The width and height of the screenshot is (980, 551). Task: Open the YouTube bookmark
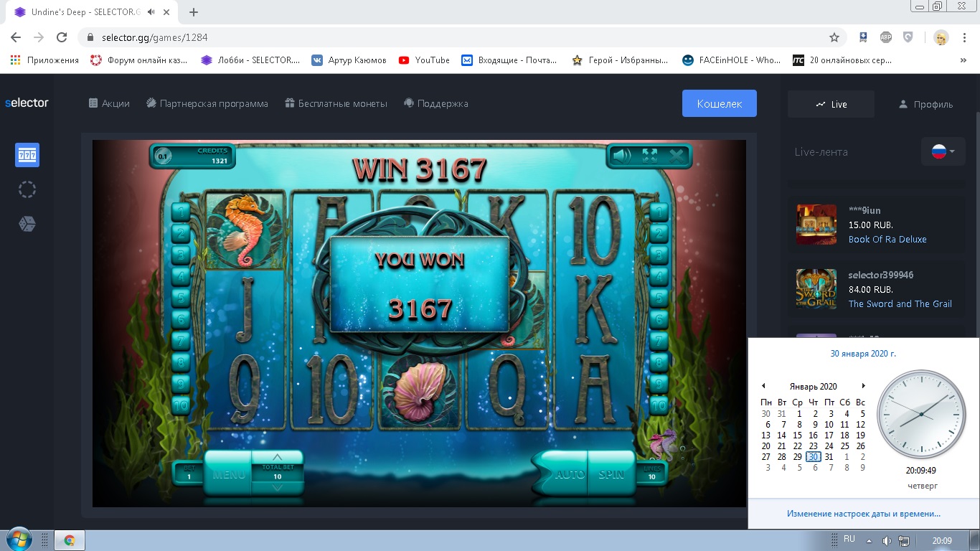coord(424,60)
